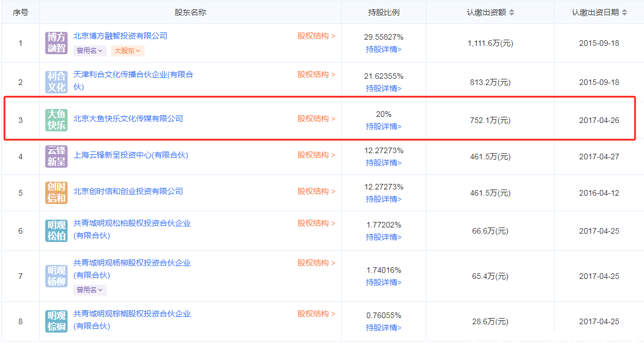View 股权结构 for 明观杨柳
644x346 pixels.
point(316,263)
